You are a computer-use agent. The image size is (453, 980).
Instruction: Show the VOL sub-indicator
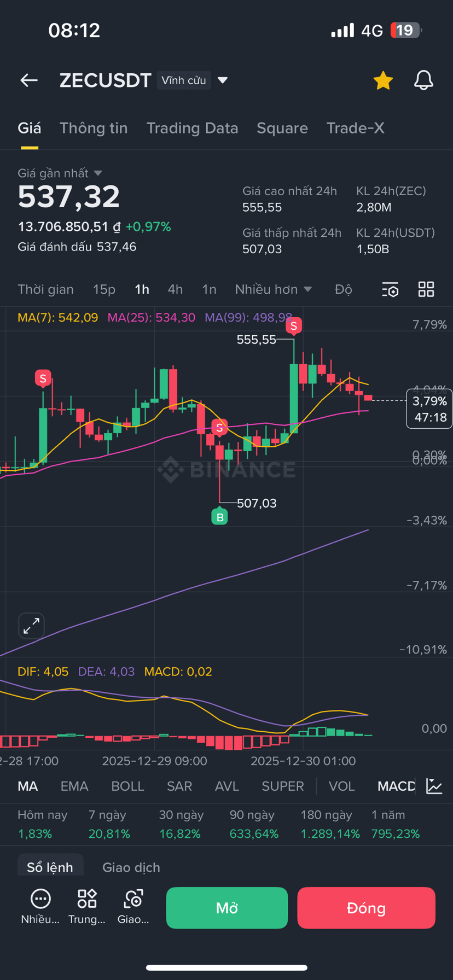(x=342, y=786)
